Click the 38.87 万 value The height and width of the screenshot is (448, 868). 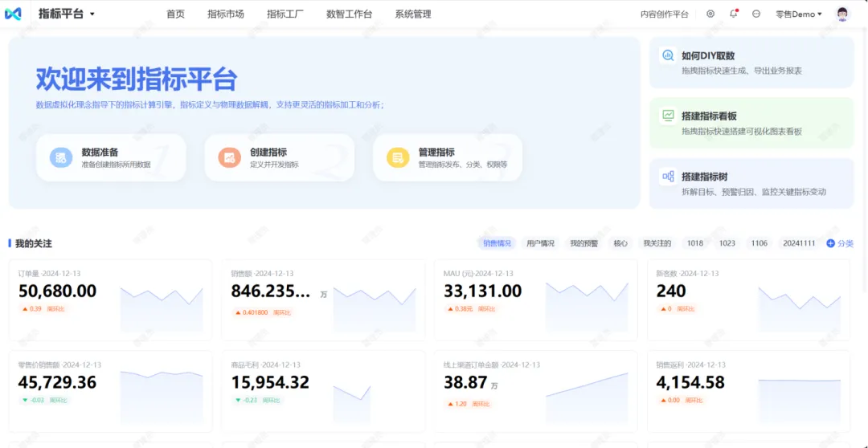[470, 382]
